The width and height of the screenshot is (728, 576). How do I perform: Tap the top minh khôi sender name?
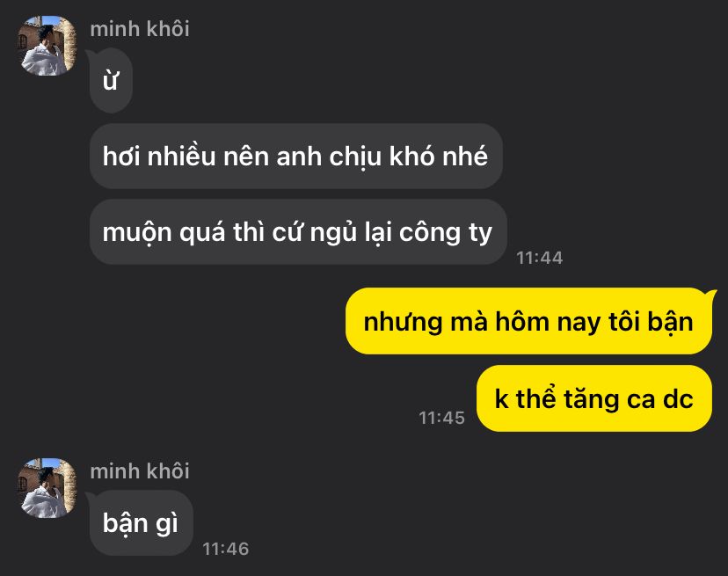coord(140,29)
